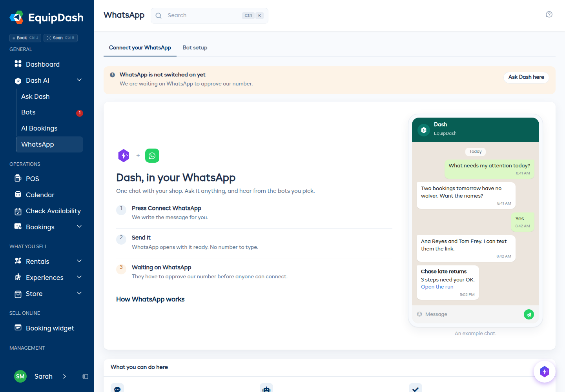
Task: Click the 'Yes' reply bubble
Action: [x=523, y=222]
